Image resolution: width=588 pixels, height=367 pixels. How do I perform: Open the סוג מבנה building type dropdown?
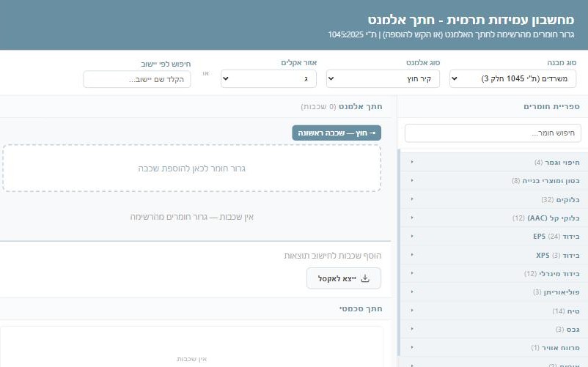[x=512, y=78]
